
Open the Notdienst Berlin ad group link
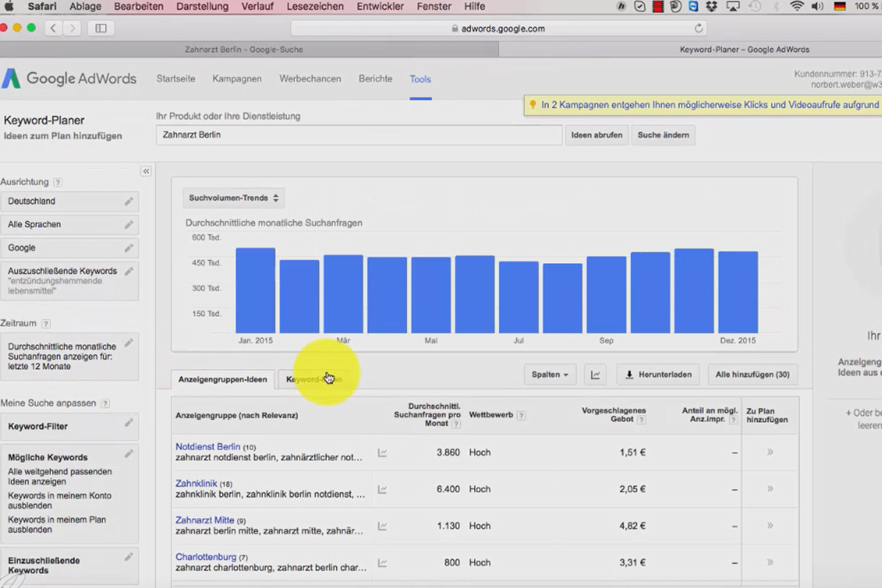[x=208, y=446]
